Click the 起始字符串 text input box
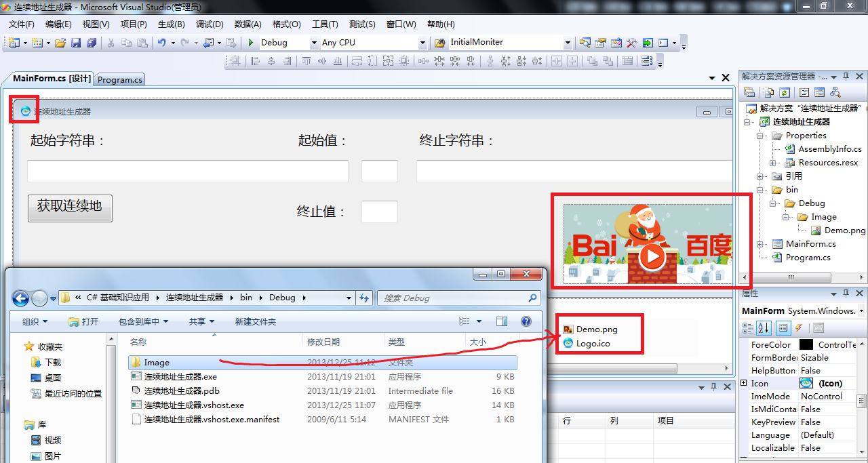 188,172
